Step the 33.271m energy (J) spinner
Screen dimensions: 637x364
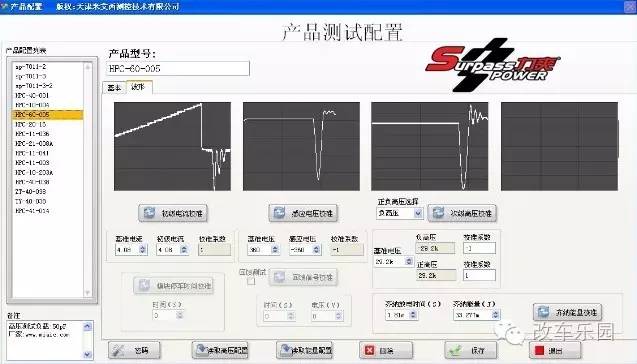coord(495,314)
